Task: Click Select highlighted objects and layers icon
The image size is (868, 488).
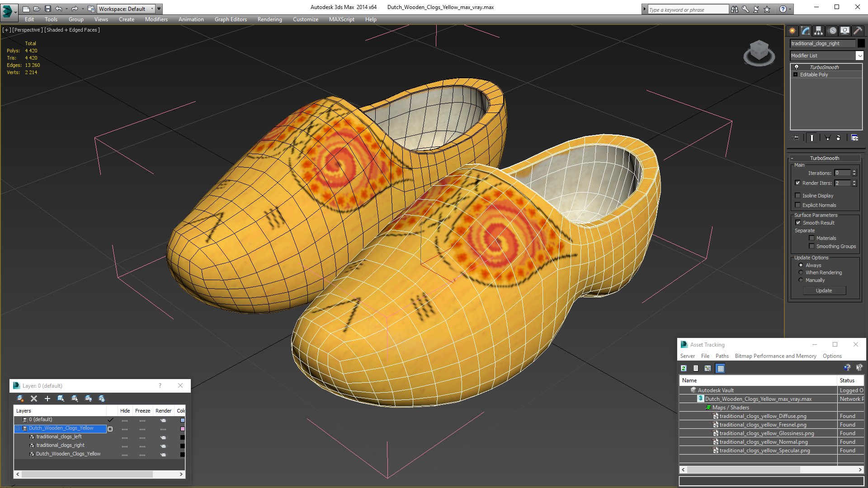Action: tap(61, 399)
